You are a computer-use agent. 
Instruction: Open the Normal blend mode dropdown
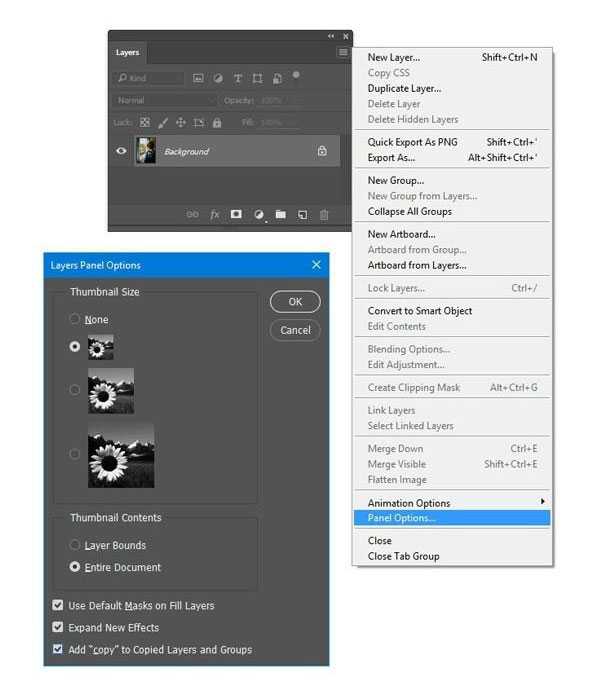(x=165, y=100)
